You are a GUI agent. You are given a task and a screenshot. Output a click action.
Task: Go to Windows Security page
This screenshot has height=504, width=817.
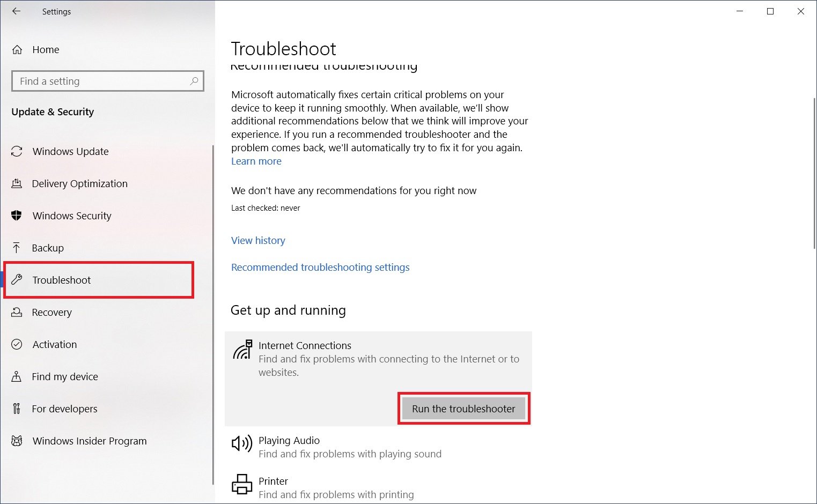click(x=72, y=216)
